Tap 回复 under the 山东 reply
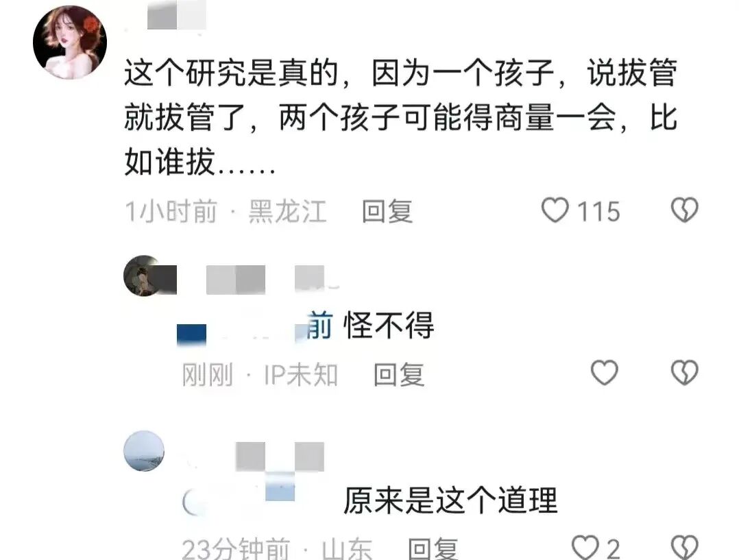This screenshot has height=560, width=739. pos(433,548)
